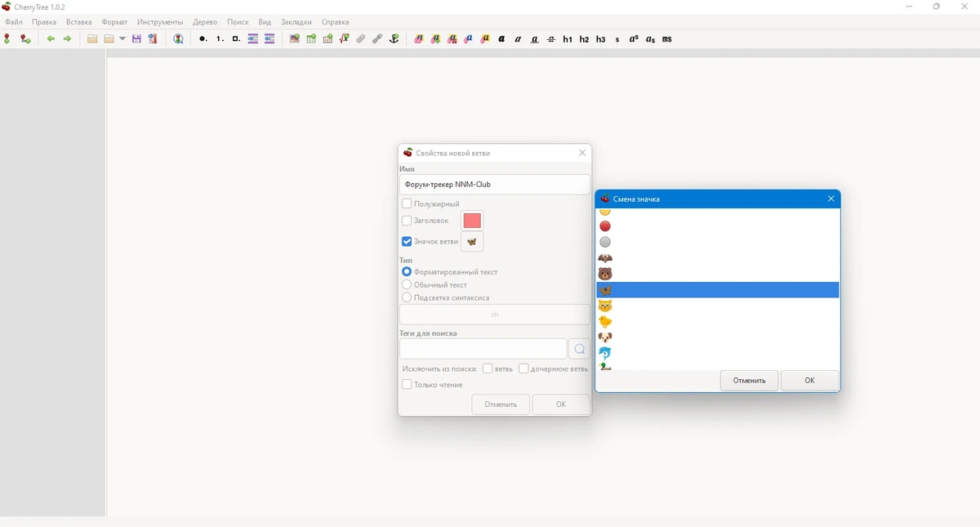The width and height of the screenshot is (980, 527).
Task: Apply h1 heading style
Action: pyautogui.click(x=568, y=39)
